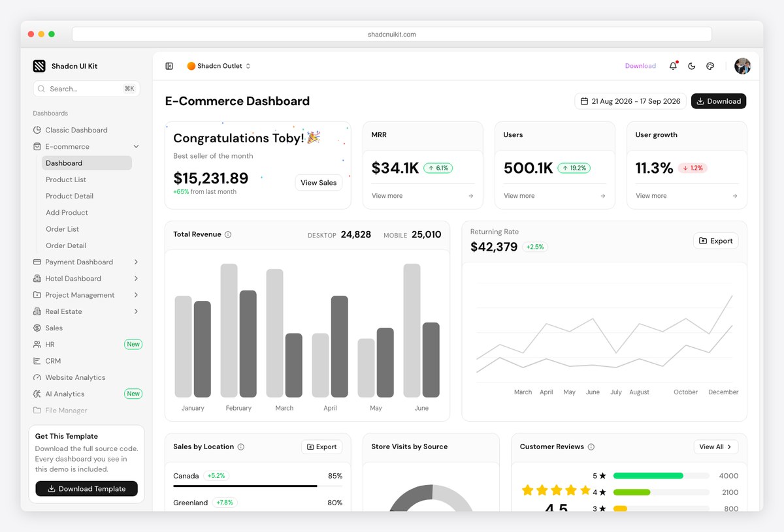784x532 pixels.
Task: Export the Sales by Location data
Action: tap(322, 447)
